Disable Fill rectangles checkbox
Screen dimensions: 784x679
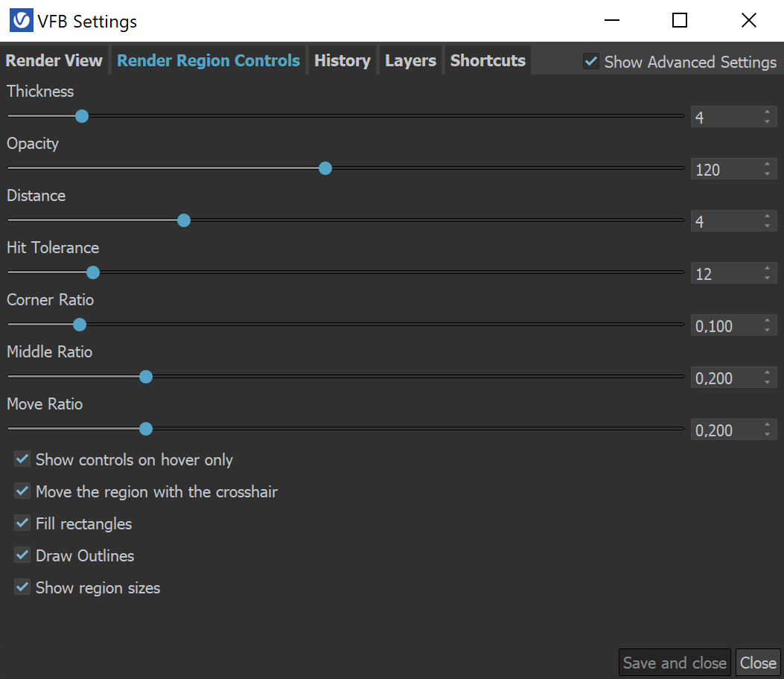pyautogui.click(x=22, y=523)
